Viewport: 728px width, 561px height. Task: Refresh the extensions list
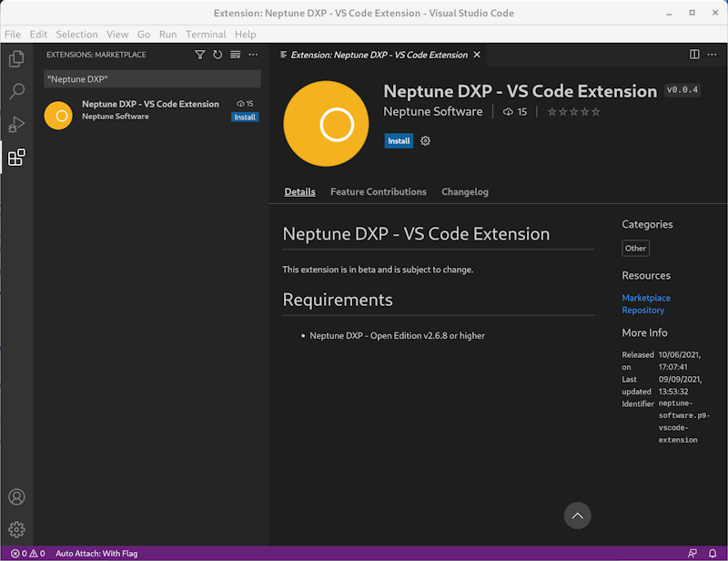pyautogui.click(x=217, y=55)
